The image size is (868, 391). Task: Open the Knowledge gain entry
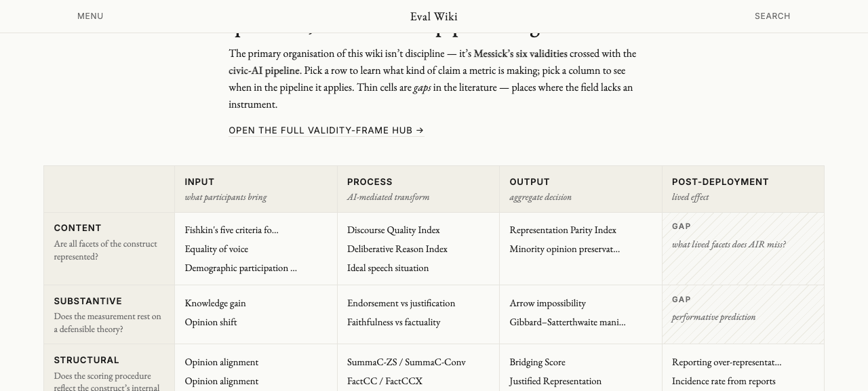(x=215, y=304)
